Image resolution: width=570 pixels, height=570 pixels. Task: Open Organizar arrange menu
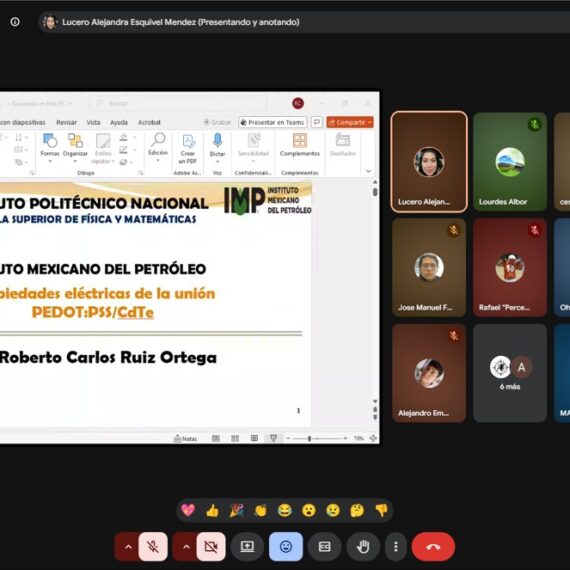tap(75, 148)
